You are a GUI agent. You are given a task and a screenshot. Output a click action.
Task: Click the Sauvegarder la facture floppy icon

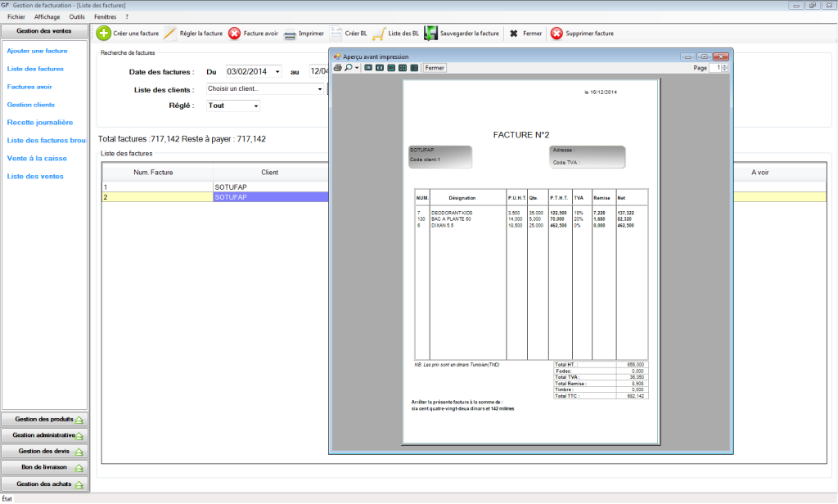point(430,34)
